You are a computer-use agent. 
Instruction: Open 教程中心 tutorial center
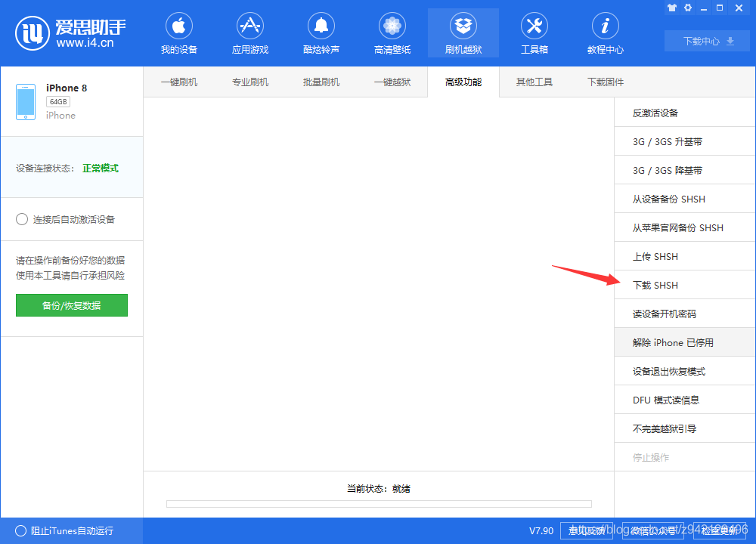605,34
